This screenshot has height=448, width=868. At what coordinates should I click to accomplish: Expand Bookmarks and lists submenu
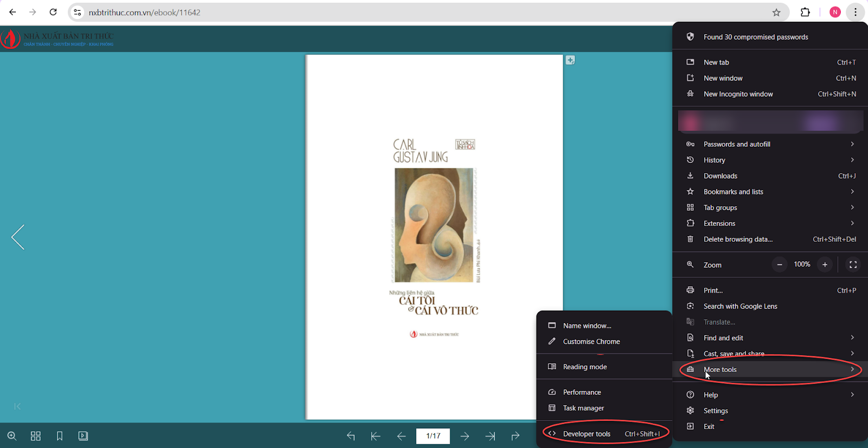770,192
